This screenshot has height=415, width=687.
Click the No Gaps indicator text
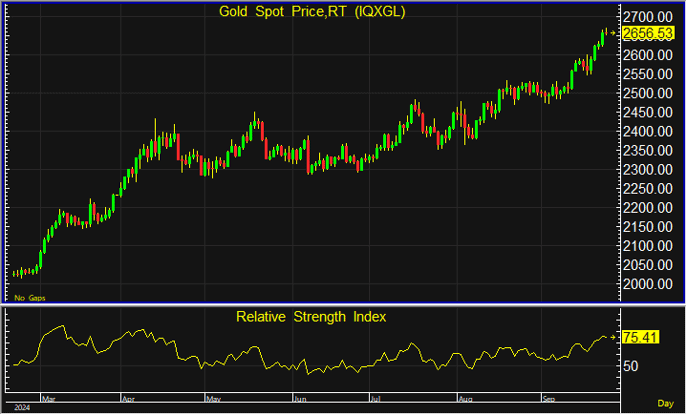[x=30, y=298]
